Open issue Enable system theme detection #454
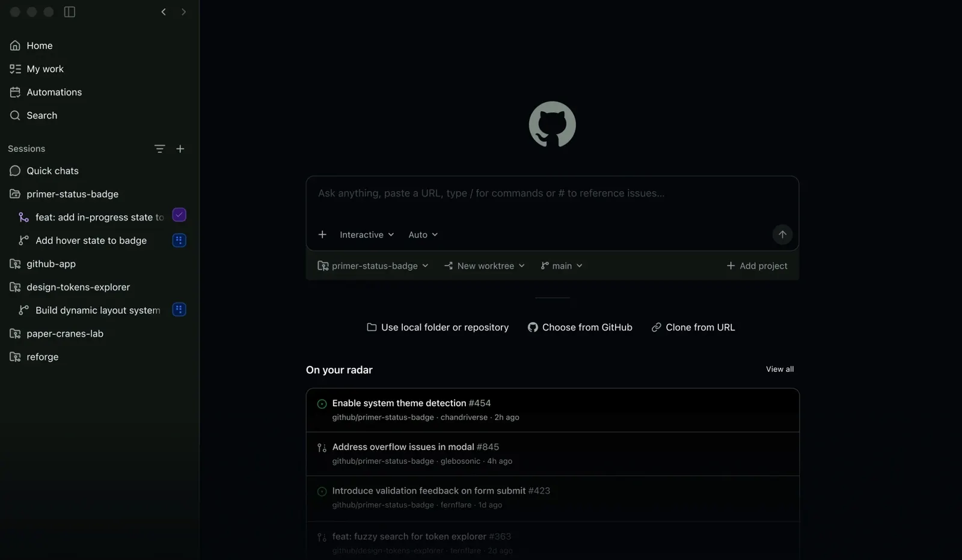Screen dimensions: 962x560 coord(553,410)
